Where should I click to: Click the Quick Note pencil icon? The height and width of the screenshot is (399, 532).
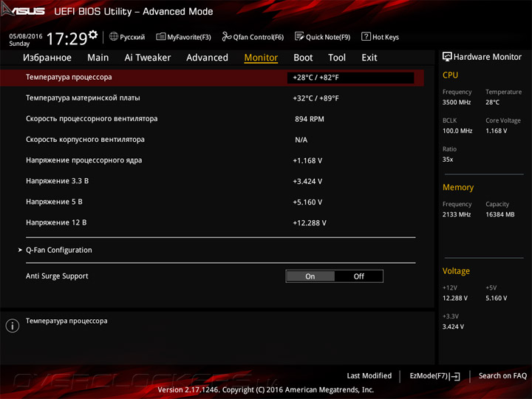point(299,36)
